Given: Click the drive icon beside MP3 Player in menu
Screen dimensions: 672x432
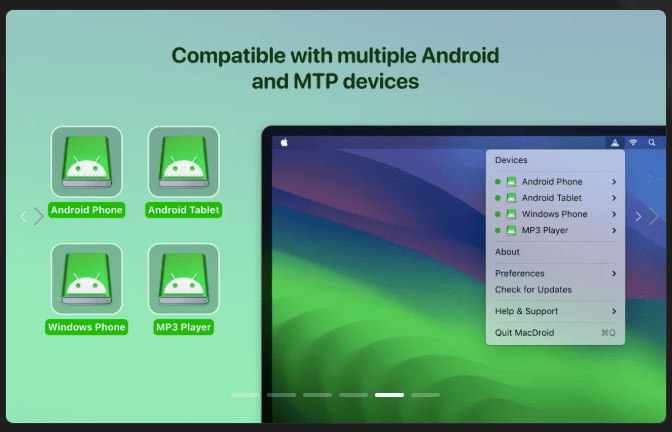Looking at the screenshot, I should pyautogui.click(x=511, y=231).
